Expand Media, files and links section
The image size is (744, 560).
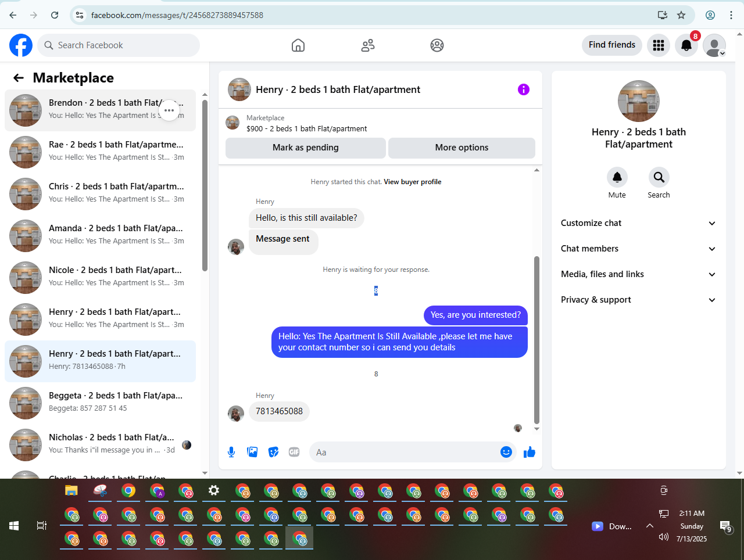point(638,274)
